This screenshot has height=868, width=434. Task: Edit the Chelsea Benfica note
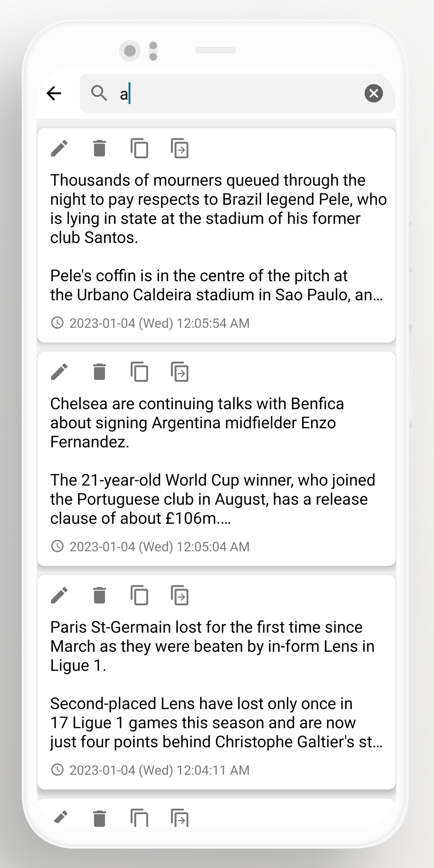[59, 372]
